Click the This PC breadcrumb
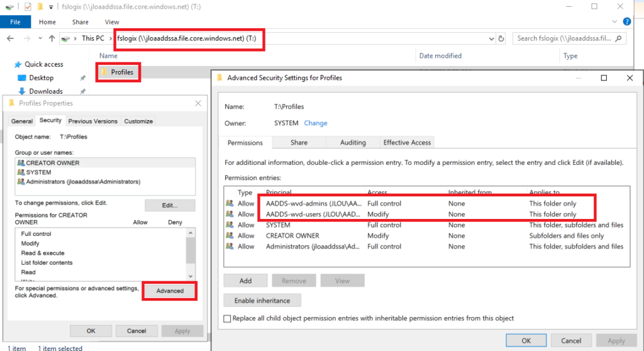 tap(93, 38)
